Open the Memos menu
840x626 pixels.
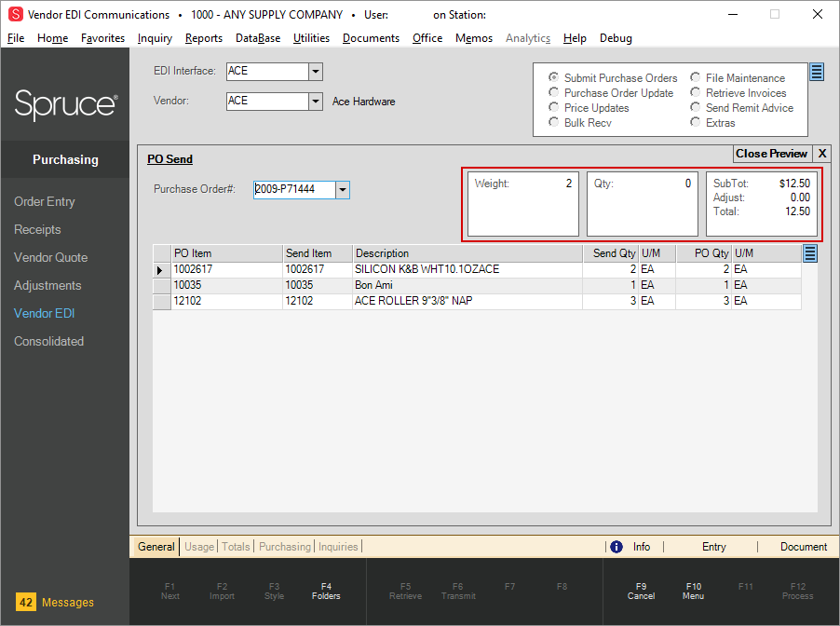click(474, 38)
